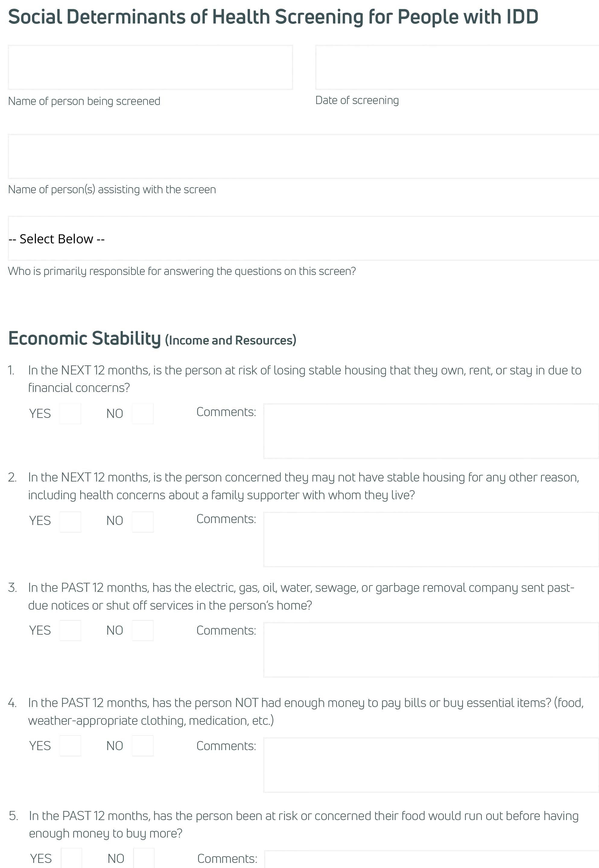The image size is (599, 868).
Task: Tick NO for question 2 stable housing
Action: (143, 521)
